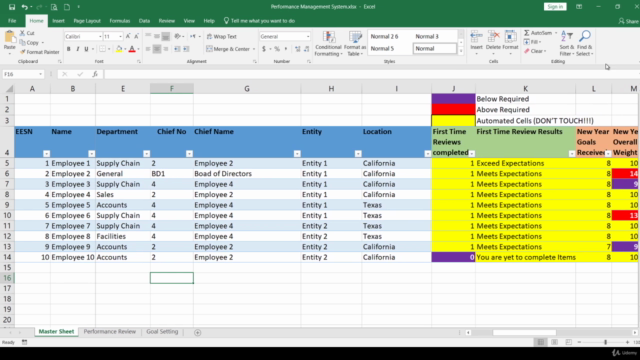Open the Department column filter dropdown

[x=147, y=153]
